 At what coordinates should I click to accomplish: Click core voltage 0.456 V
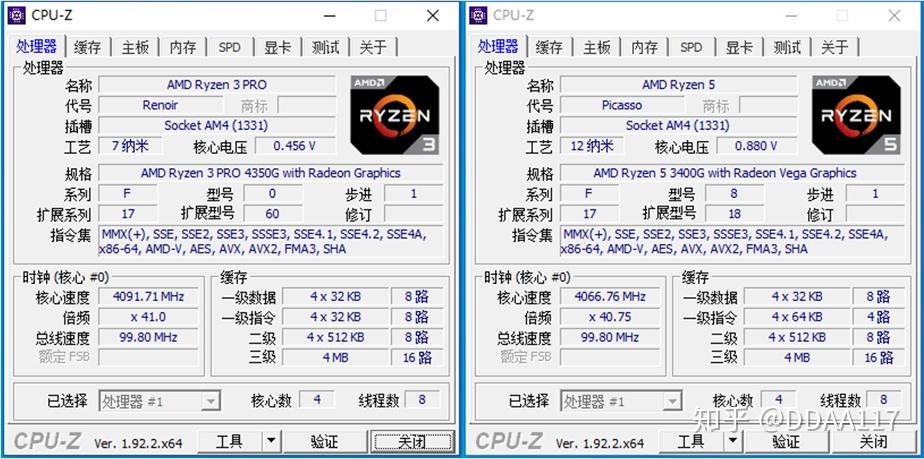coord(295,146)
